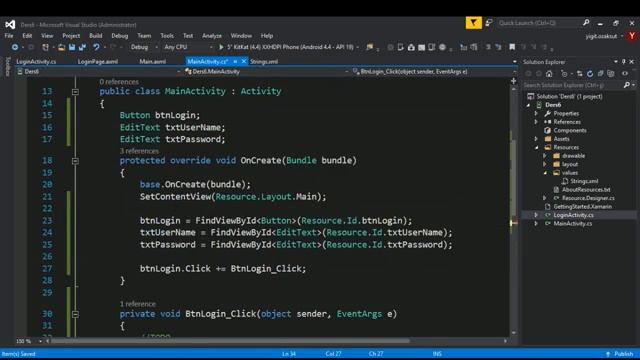The width and height of the screenshot is (640, 360).
Task: Click Publish in the status bar
Action: pos(620,354)
